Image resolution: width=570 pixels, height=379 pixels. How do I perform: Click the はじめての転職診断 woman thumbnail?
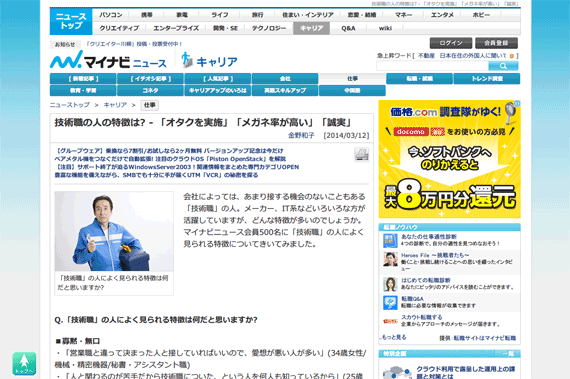(x=390, y=284)
